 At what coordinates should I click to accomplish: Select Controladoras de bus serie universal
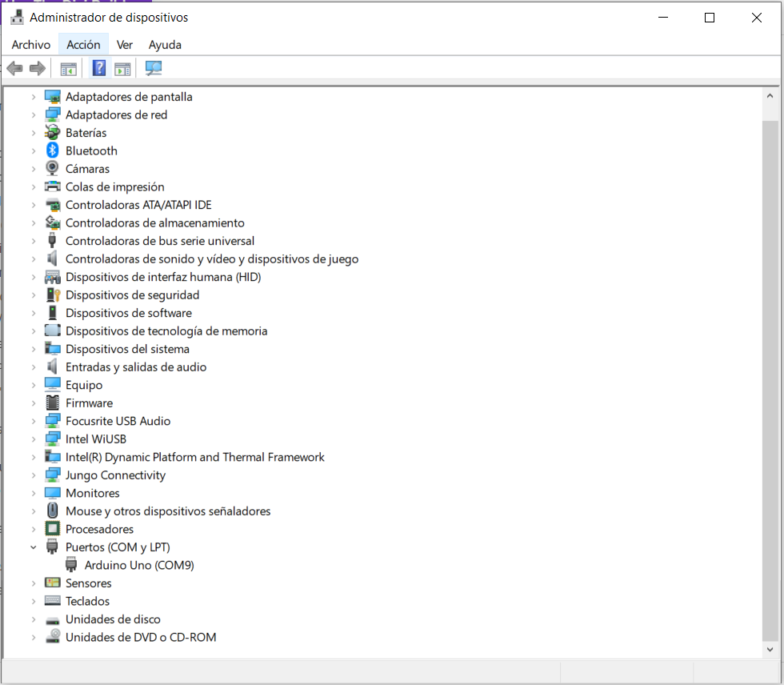click(x=159, y=241)
